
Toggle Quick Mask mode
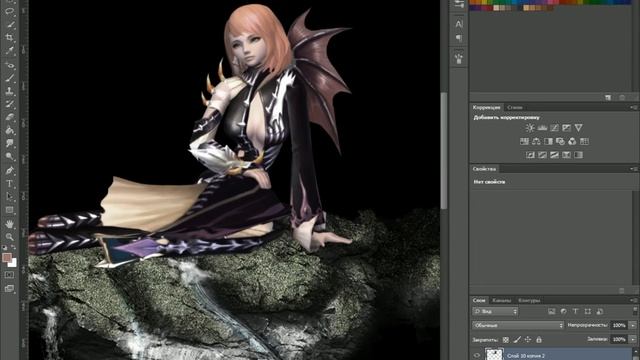point(9,275)
